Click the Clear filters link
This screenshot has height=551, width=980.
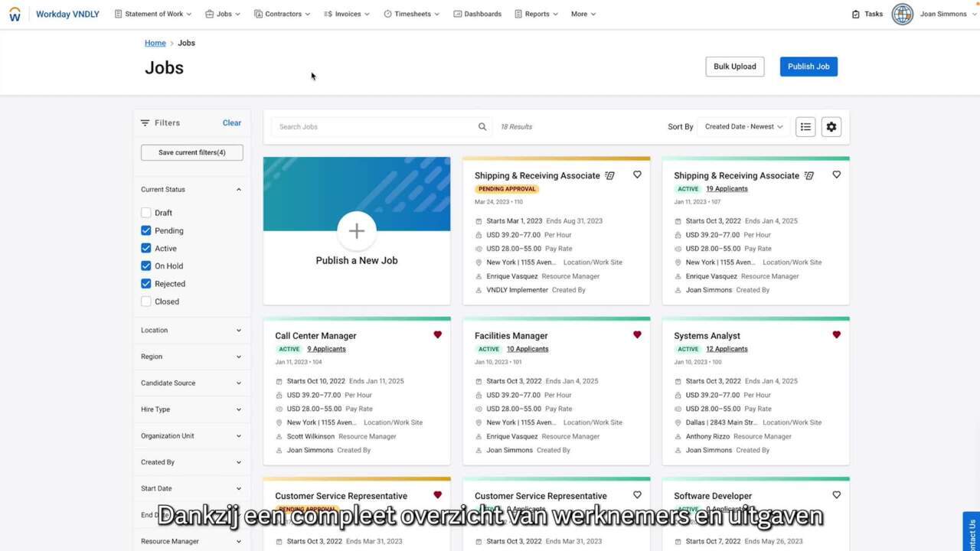231,122
